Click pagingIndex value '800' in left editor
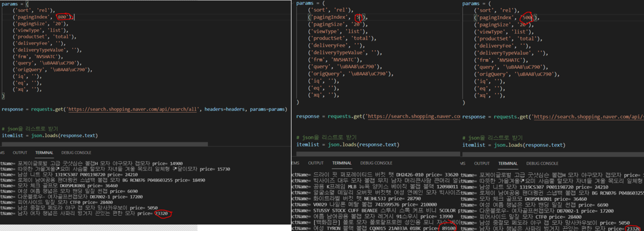This screenshot has width=644, height=231. [62, 17]
